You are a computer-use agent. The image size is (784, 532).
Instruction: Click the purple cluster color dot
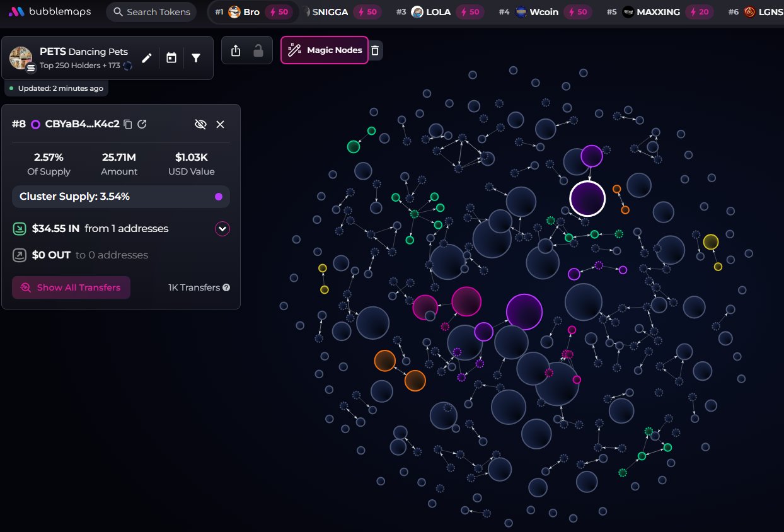(x=219, y=197)
